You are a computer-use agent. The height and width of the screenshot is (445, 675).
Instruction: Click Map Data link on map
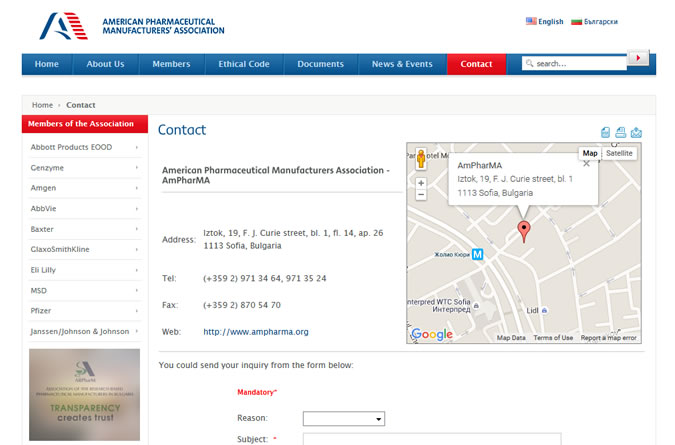pos(511,338)
